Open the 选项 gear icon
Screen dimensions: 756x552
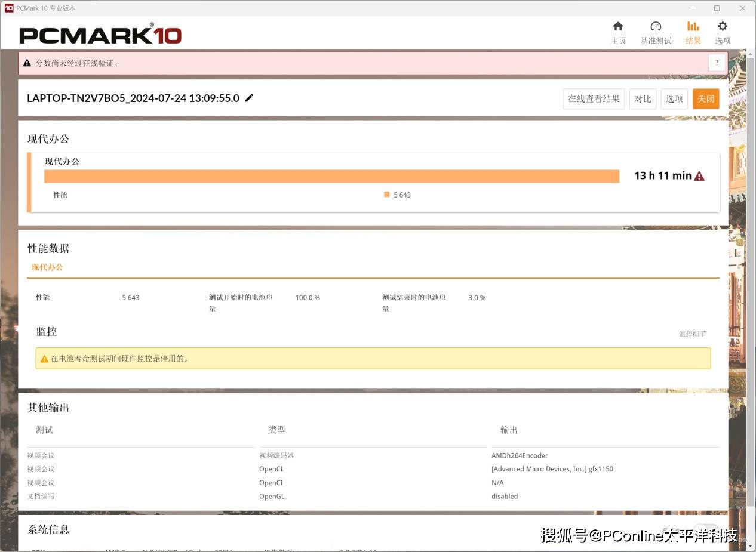click(x=723, y=26)
